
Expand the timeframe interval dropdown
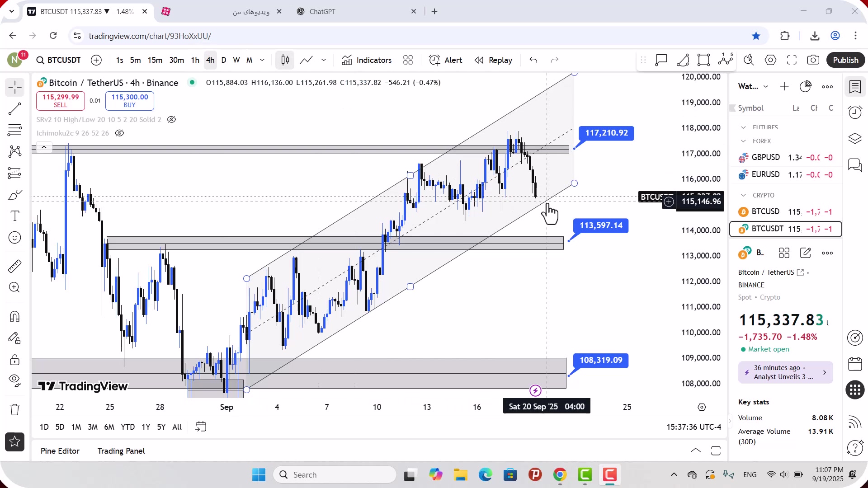262,60
